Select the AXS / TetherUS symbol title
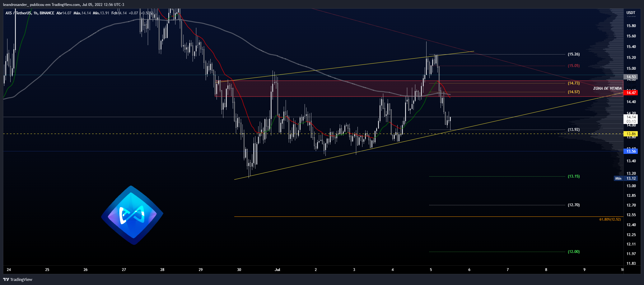The image size is (644, 285). (19, 13)
